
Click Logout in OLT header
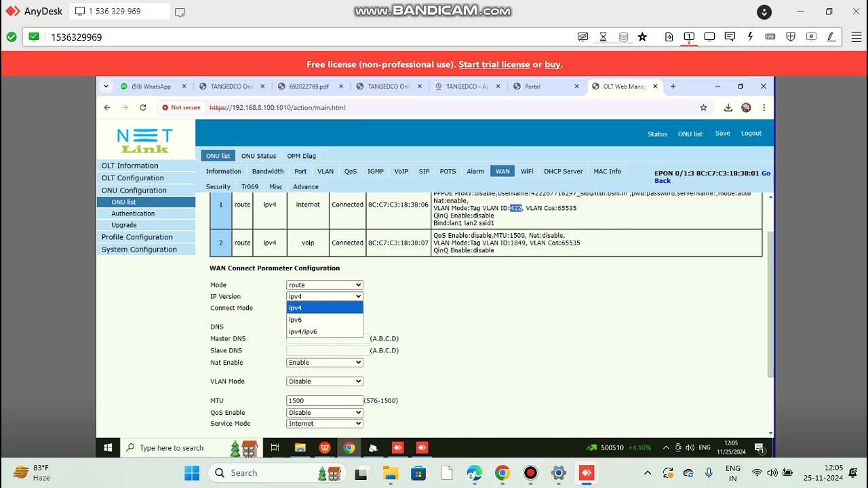(751, 134)
